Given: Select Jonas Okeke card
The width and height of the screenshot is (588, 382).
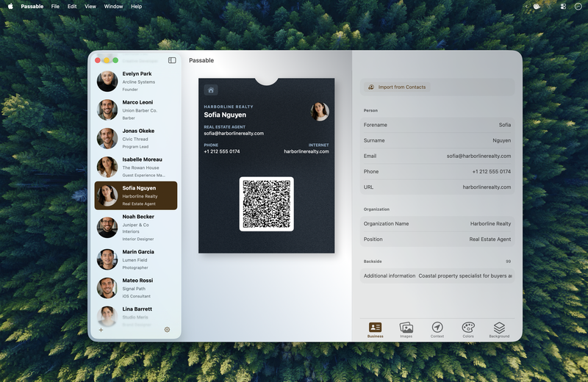Looking at the screenshot, I should click(136, 138).
